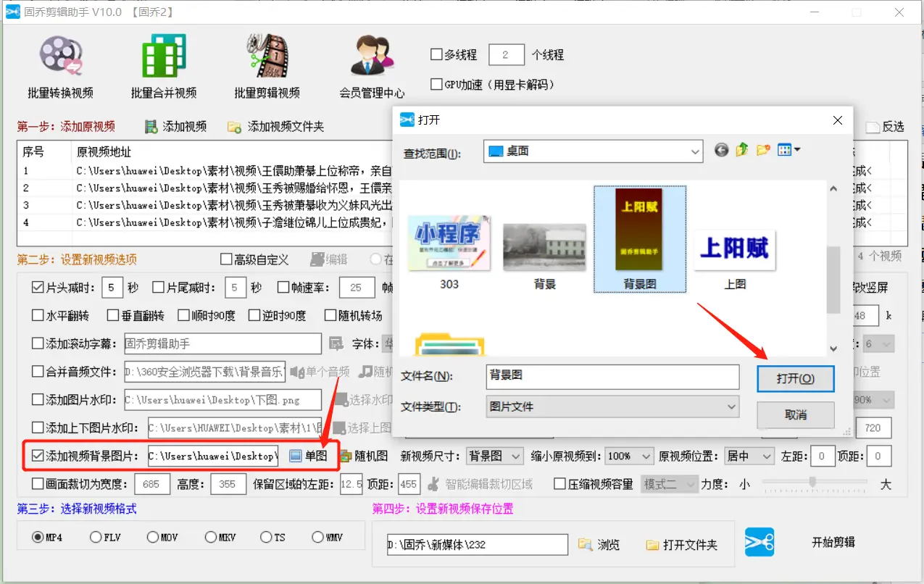Click 单个音频 icon
This screenshot has width=924, height=584.
pyautogui.click(x=297, y=372)
